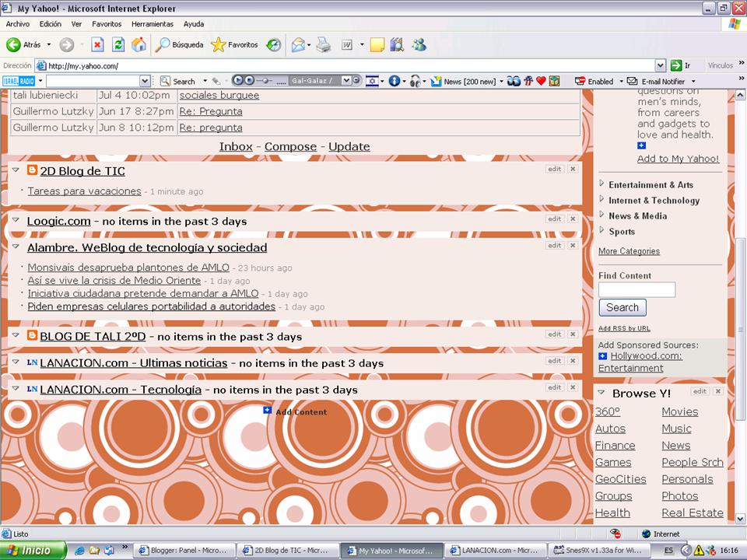Open the Inicio start button

(32, 551)
